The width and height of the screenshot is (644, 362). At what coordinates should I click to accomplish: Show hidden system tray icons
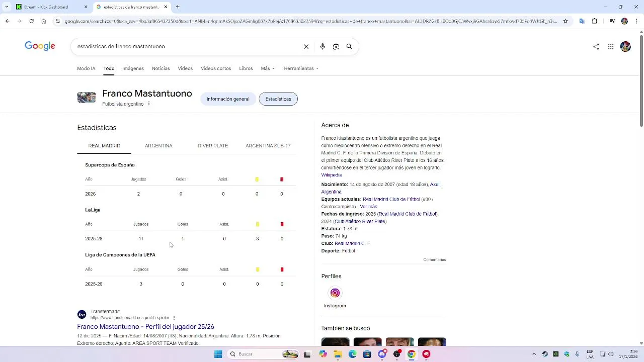pyautogui.click(x=534, y=354)
